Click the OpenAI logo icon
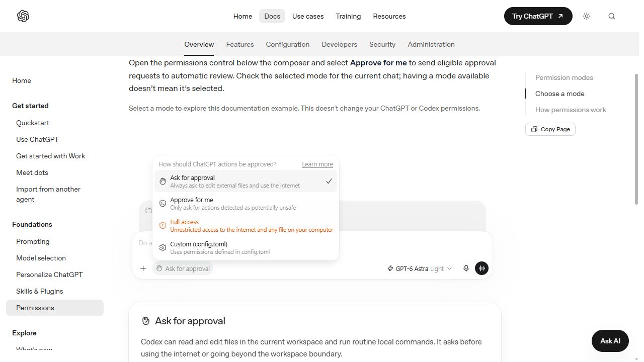 point(23,16)
